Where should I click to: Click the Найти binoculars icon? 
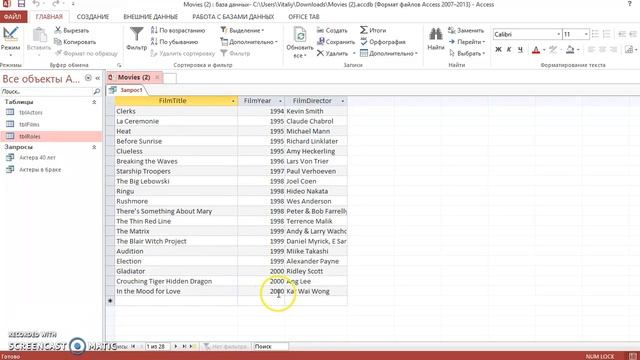pyautogui.click(x=436, y=39)
